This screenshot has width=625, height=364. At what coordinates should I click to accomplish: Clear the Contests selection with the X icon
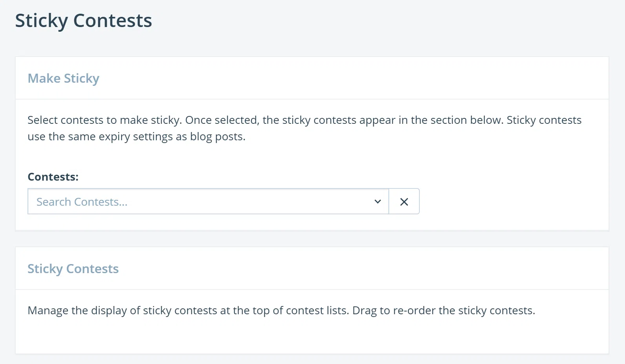tap(404, 201)
